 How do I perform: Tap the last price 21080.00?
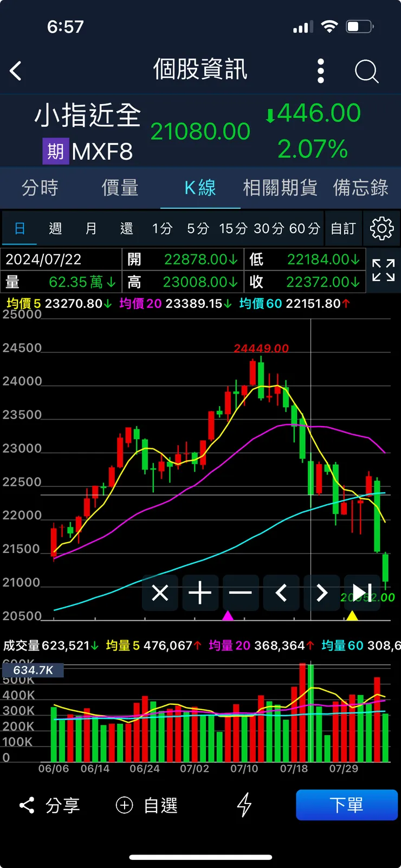click(x=200, y=131)
